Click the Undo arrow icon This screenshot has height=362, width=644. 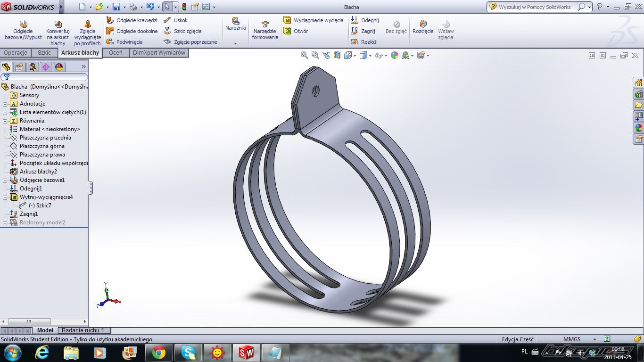click(x=150, y=7)
